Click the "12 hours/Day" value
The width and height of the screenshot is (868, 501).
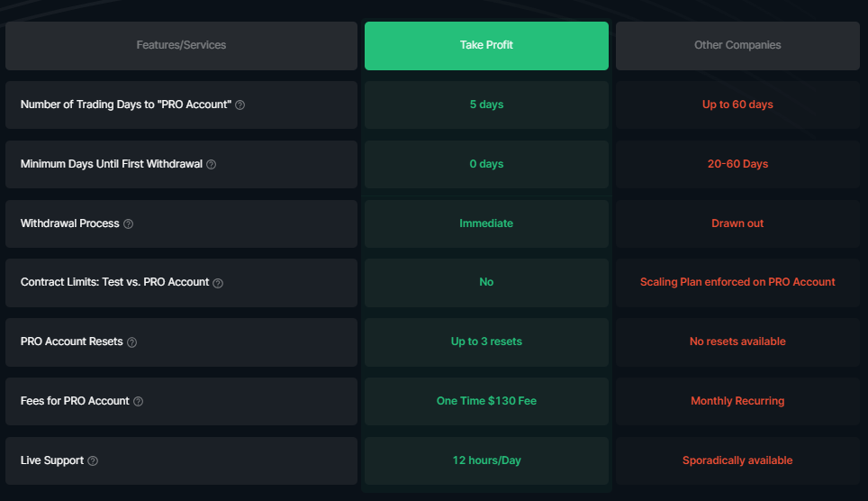click(x=486, y=460)
